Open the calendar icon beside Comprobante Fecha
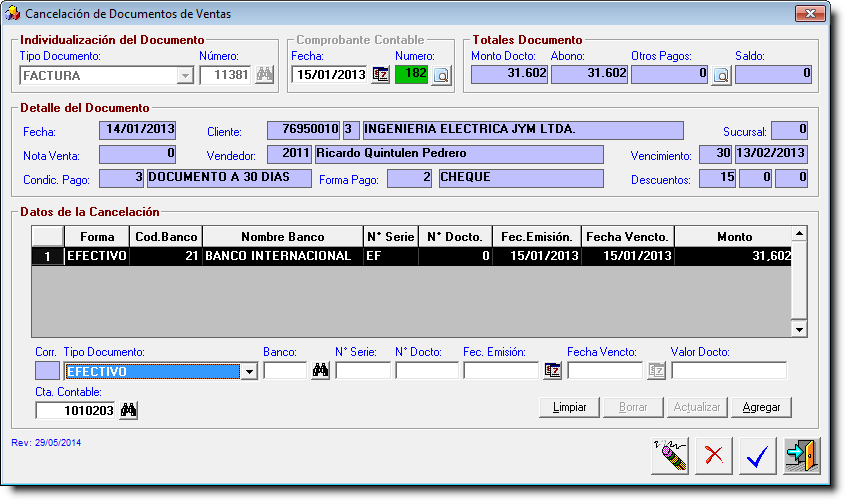Viewport: 845px width, 500px height. (380, 74)
